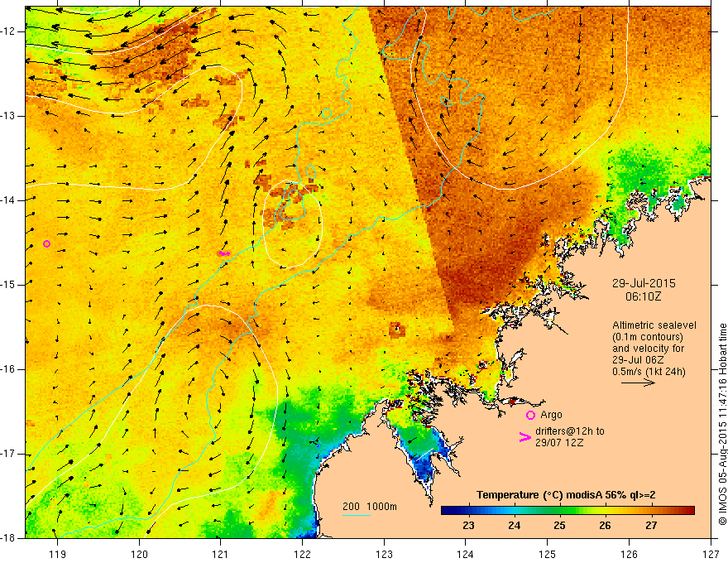
Task: Click the IMOS copyright timestamp text
Action: [x=722, y=425]
